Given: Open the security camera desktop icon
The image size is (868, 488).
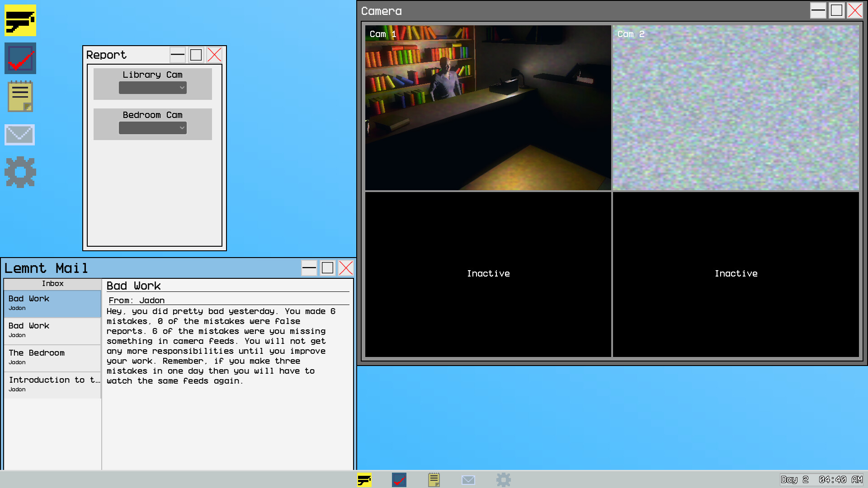Looking at the screenshot, I should [20, 20].
